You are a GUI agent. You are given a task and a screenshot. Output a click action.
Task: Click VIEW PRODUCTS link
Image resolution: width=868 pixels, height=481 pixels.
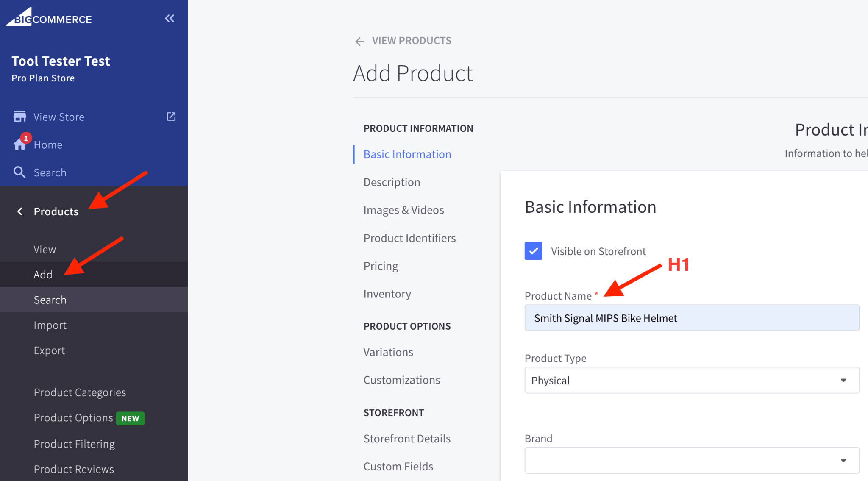click(x=411, y=41)
